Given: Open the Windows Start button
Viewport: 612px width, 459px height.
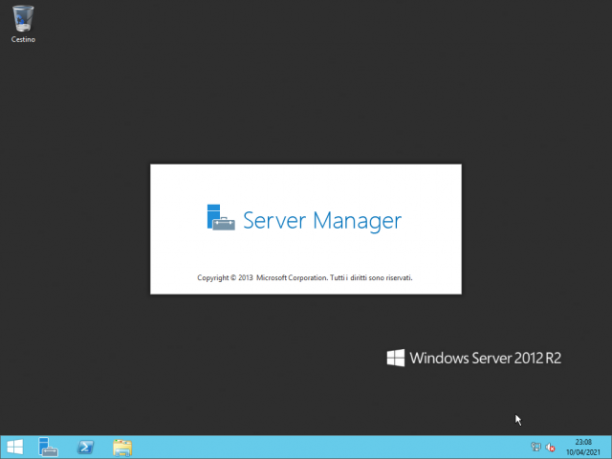Looking at the screenshot, I should (x=15, y=447).
